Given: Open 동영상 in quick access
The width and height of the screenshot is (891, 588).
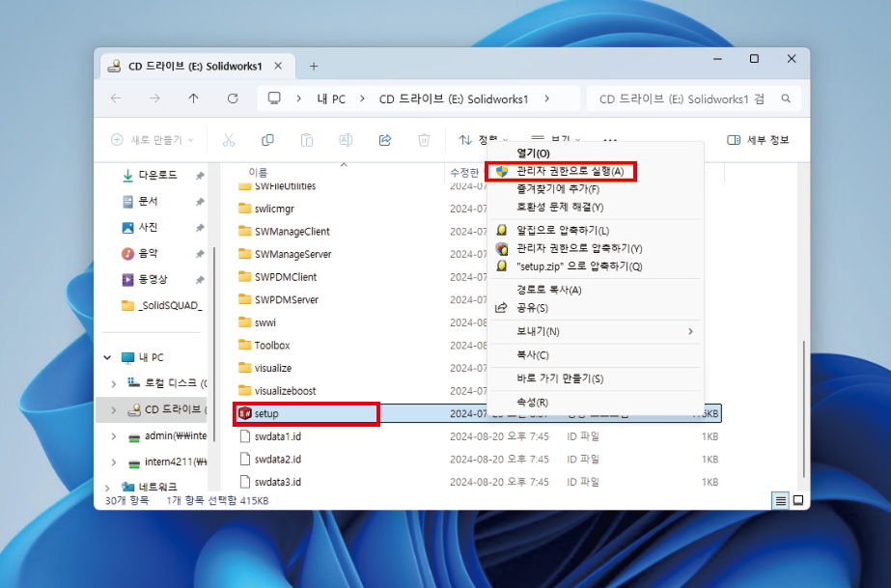Looking at the screenshot, I should (x=153, y=279).
